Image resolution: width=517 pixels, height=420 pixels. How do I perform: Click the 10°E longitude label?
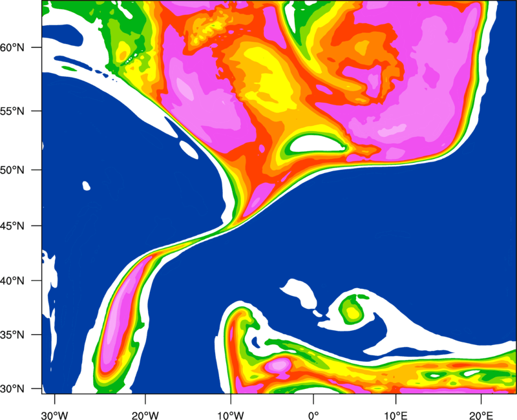pyautogui.click(x=396, y=415)
